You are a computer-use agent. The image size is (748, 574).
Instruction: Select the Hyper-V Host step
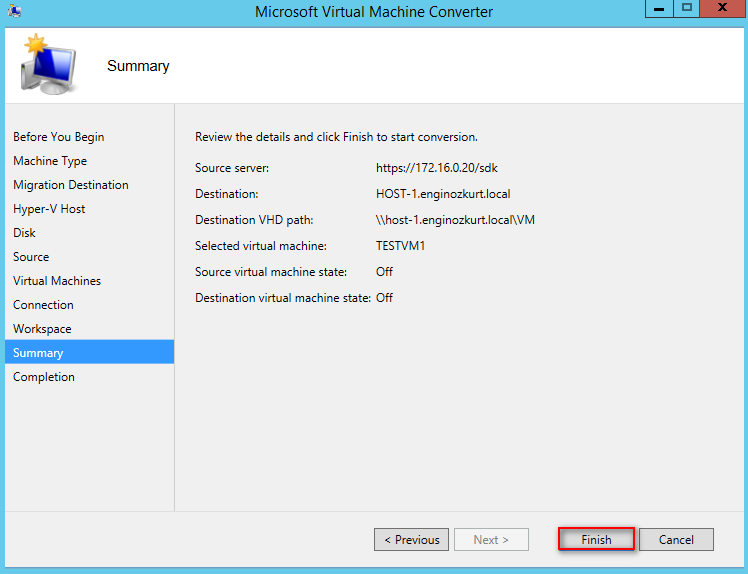(49, 209)
